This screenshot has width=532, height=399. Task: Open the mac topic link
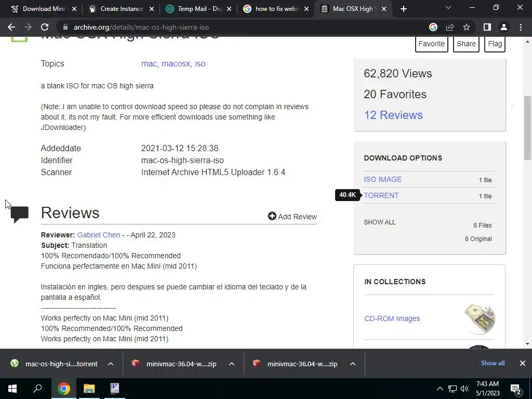150,64
